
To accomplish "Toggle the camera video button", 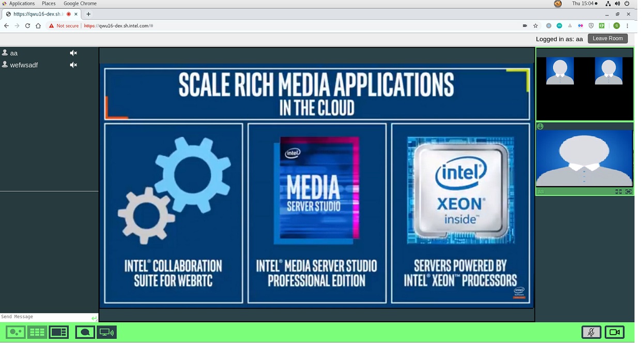I will [615, 332].
